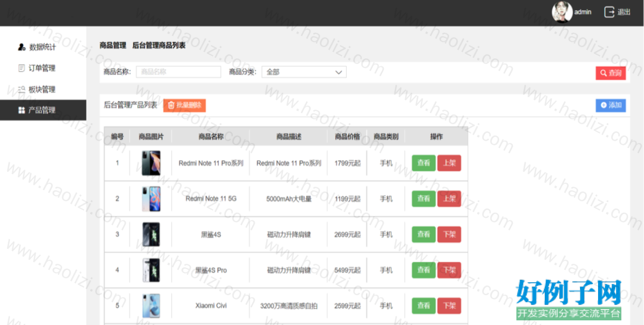The height and width of the screenshot is (325, 644).
Task: Click product name Xiaomi Civi
Action: point(211,305)
